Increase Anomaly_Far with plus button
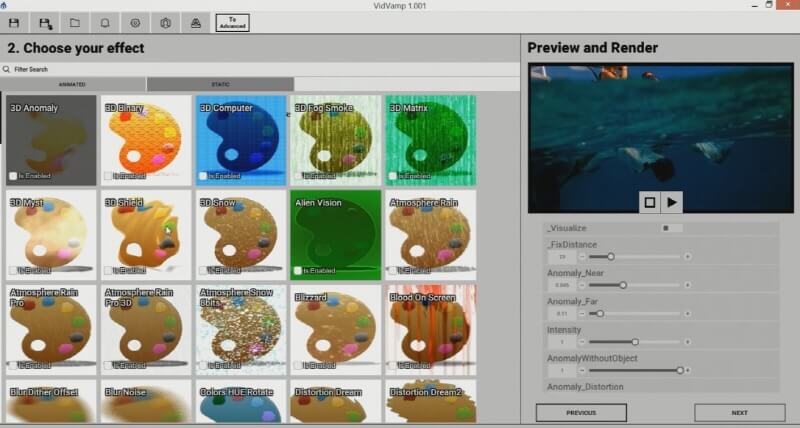The width and height of the screenshot is (800, 428). click(x=688, y=313)
